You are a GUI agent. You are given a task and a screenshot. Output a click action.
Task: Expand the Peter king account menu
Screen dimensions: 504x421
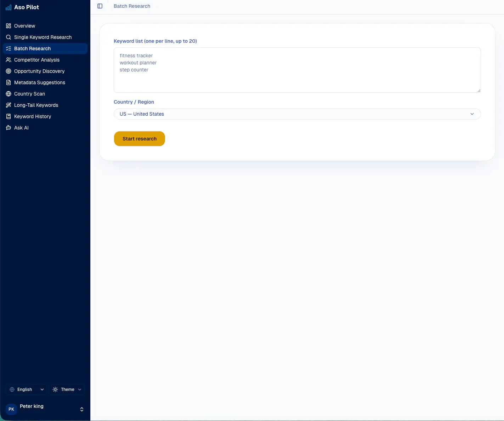pos(45,409)
